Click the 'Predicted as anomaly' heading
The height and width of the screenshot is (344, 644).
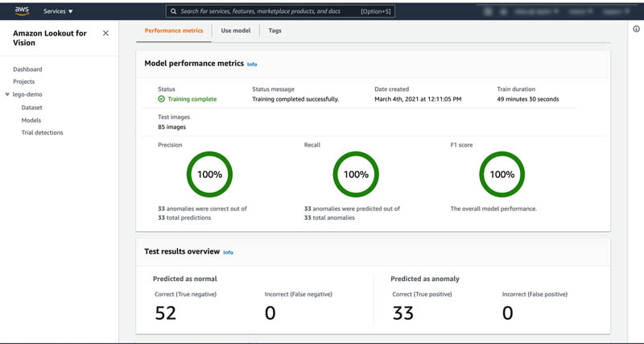(425, 279)
